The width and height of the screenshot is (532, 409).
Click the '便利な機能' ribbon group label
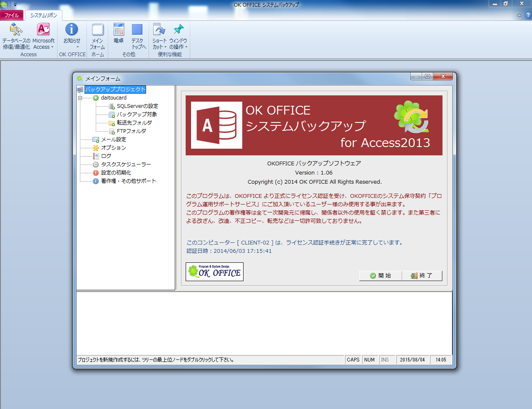[170, 55]
